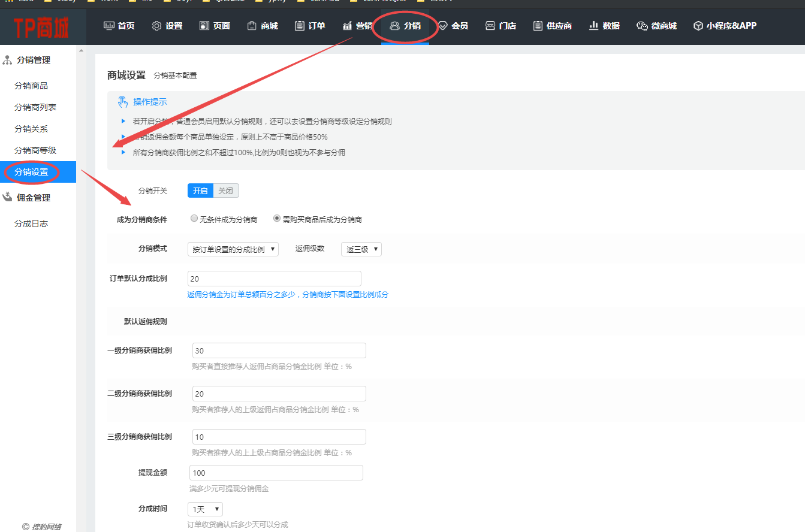Select the 无条件成为分销商 radio option

coord(194,218)
